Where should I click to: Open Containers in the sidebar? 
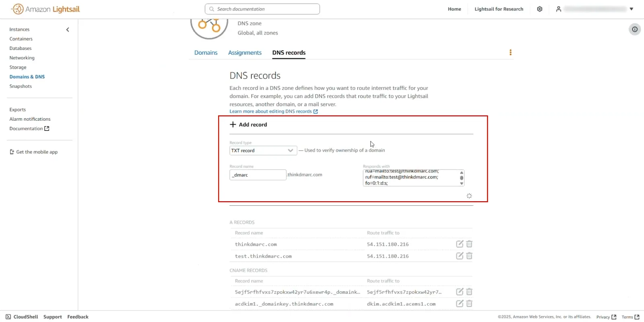[21, 39]
